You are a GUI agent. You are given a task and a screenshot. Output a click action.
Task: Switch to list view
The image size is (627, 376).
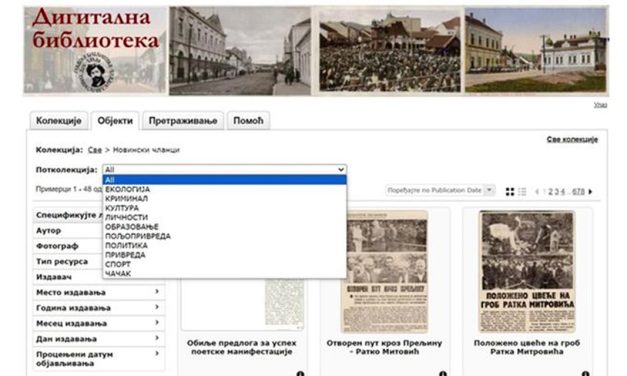coord(522,192)
